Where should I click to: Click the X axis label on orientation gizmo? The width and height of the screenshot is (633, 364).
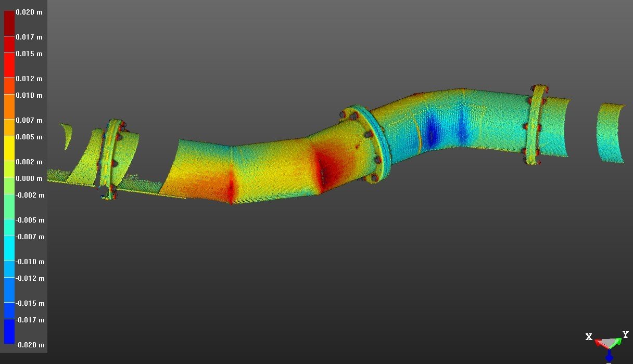(x=589, y=337)
